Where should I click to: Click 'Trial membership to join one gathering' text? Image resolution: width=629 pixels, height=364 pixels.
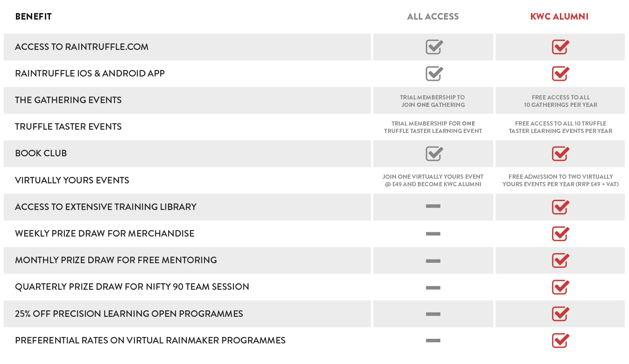pyautogui.click(x=433, y=101)
